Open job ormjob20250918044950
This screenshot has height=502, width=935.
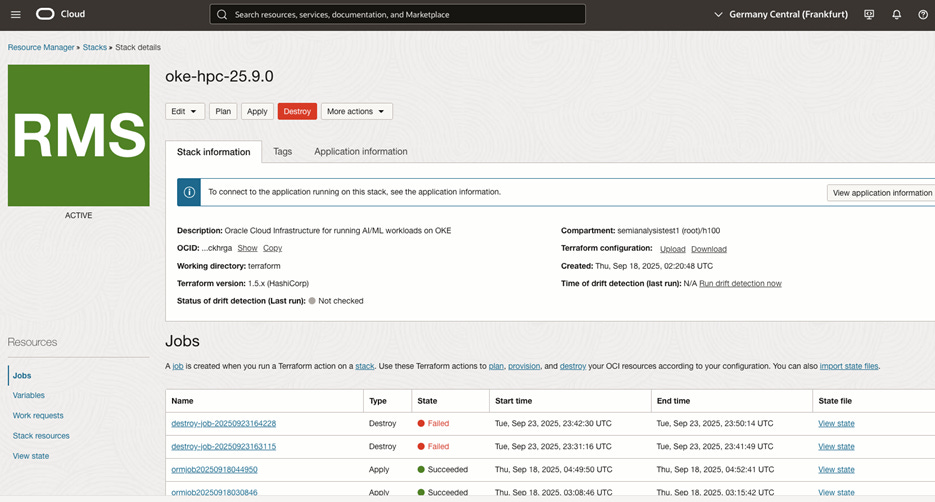(215, 470)
